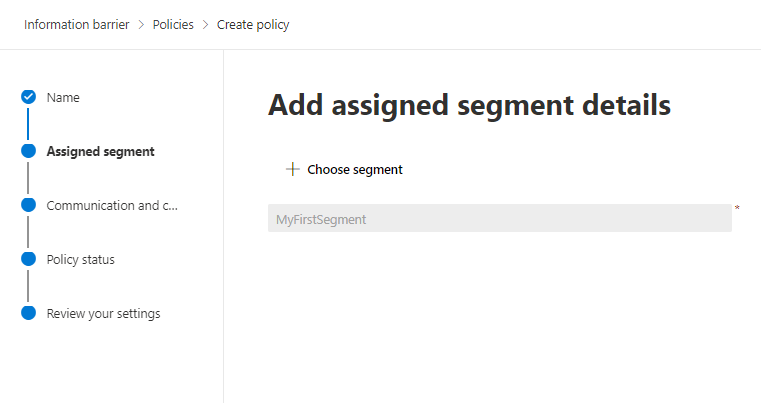Click the chevron after Policies breadcrumb
Screen dimensions: 761x403
[x=205, y=25]
